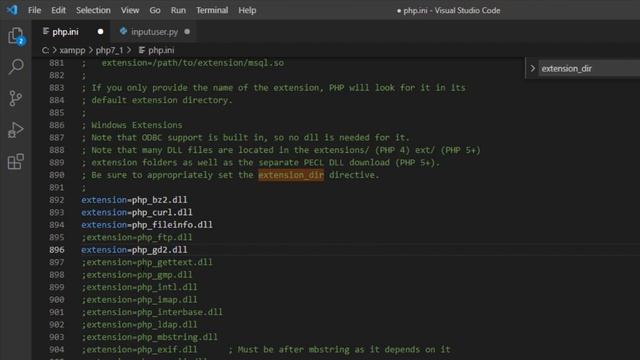The image size is (640, 360).
Task: Open the Terminal menu
Action: pyautogui.click(x=212, y=10)
